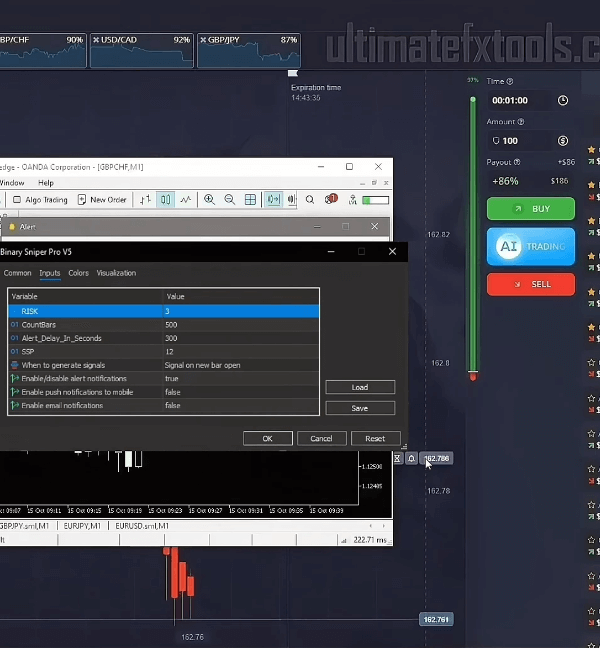600x648 pixels.
Task: Select the RISK variable row
Action: (x=164, y=311)
